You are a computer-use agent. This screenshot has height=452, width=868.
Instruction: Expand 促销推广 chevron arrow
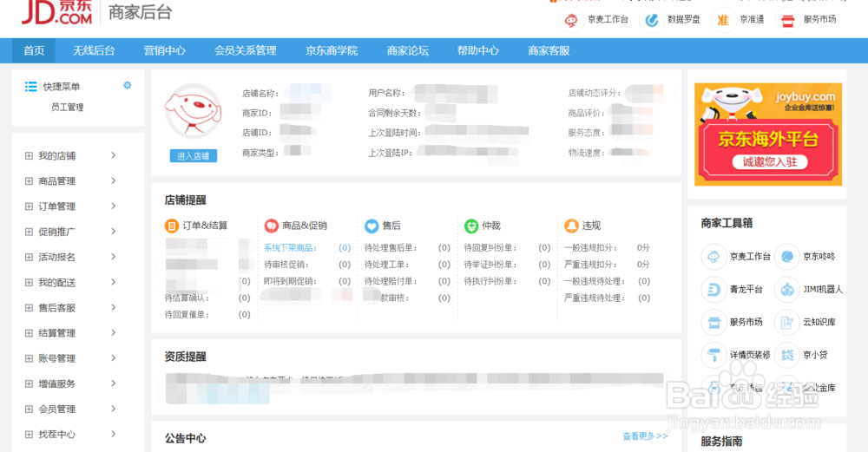tap(113, 232)
